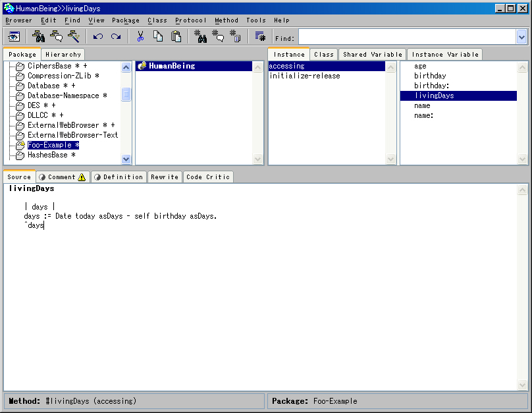Select the Source tab

click(19, 177)
